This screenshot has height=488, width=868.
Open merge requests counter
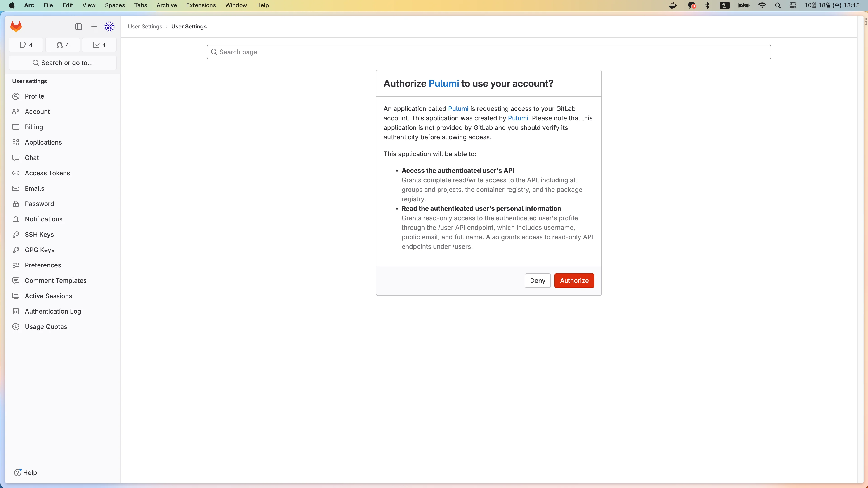pyautogui.click(x=63, y=45)
